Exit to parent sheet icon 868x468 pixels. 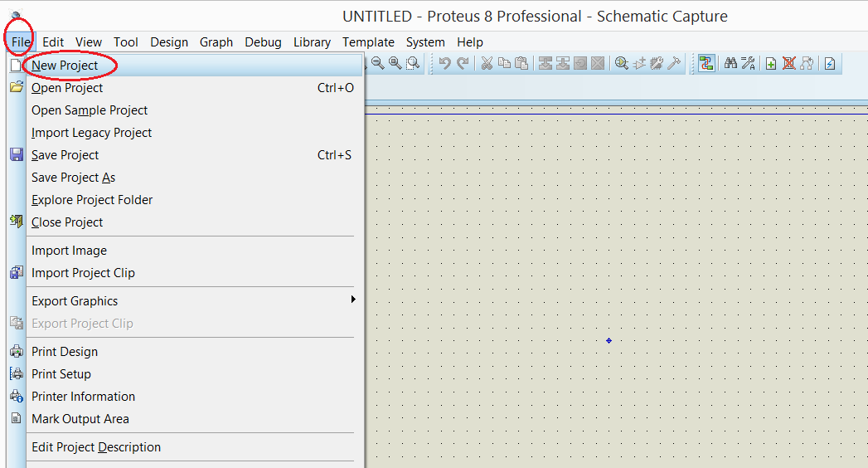coord(807,63)
